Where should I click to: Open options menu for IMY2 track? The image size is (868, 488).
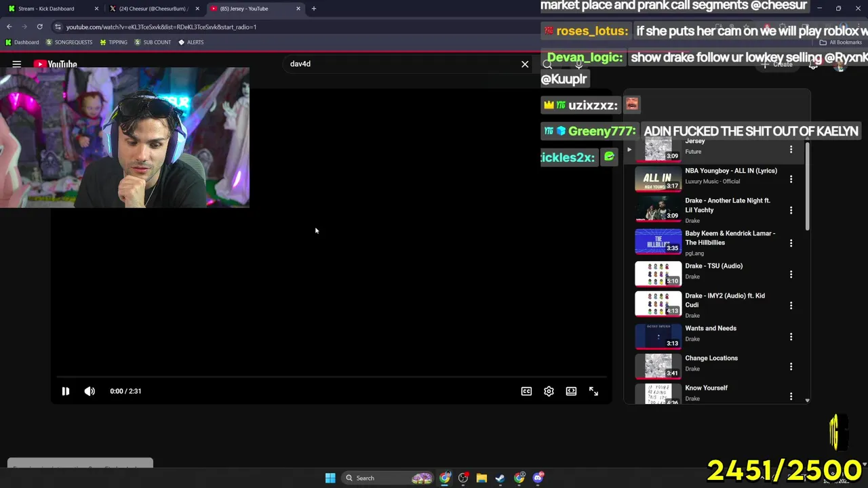click(791, 306)
